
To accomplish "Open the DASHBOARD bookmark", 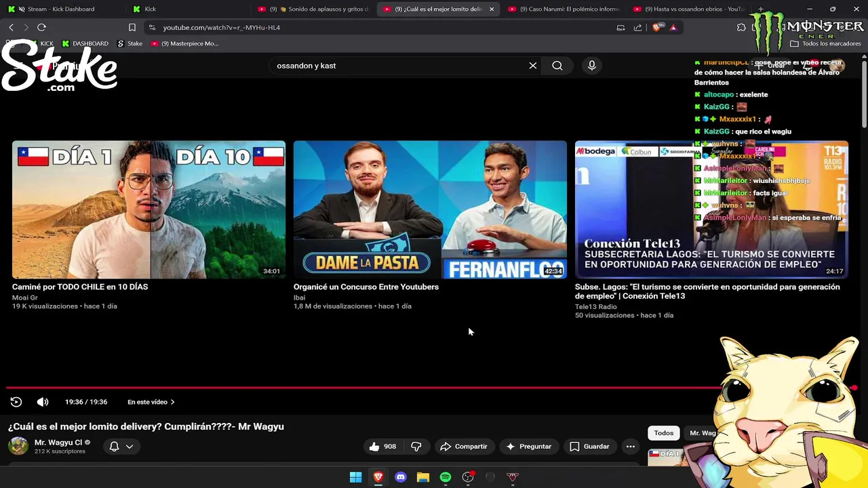I will click(x=85, y=43).
